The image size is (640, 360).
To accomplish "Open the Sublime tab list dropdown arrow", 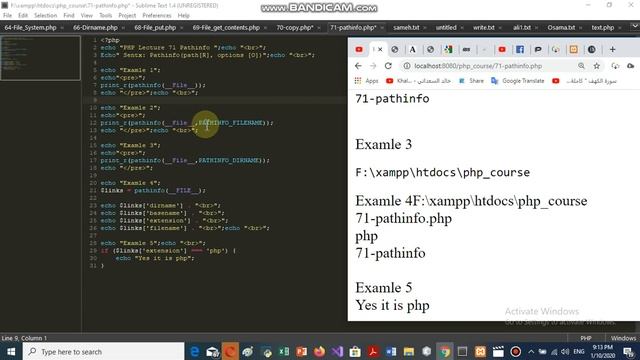I will pos(634,26).
